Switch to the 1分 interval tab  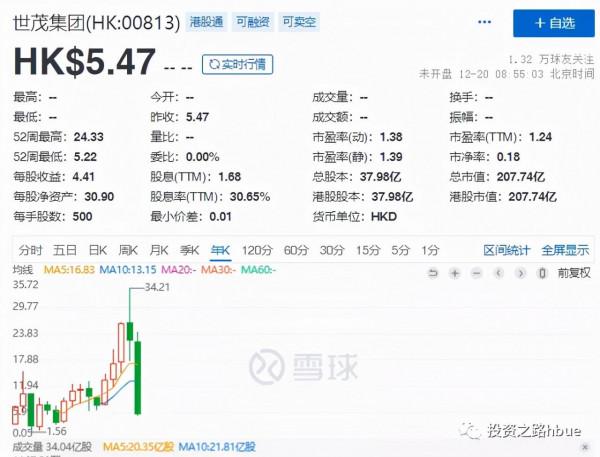pos(430,250)
